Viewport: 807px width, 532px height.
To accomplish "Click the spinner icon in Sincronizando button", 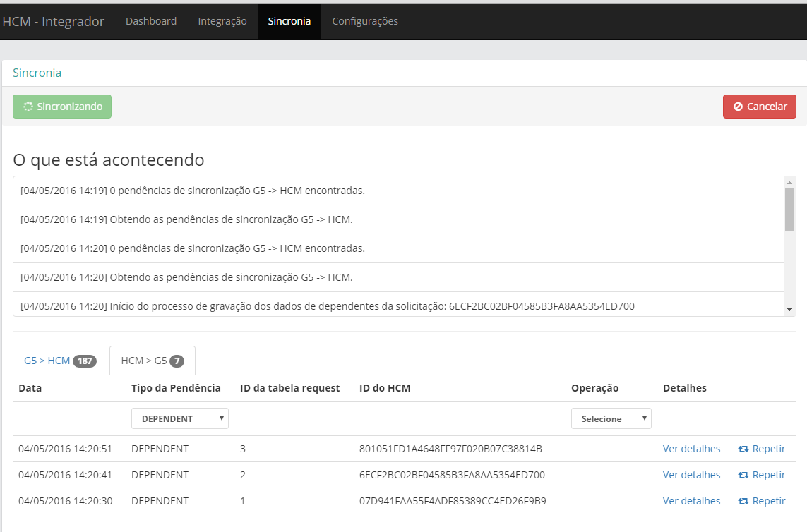I will (x=28, y=107).
